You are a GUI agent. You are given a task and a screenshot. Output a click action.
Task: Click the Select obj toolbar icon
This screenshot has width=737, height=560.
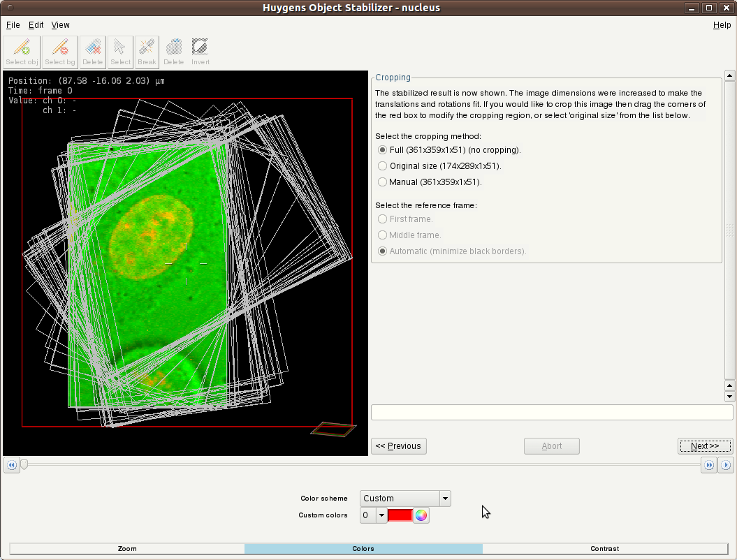click(22, 52)
